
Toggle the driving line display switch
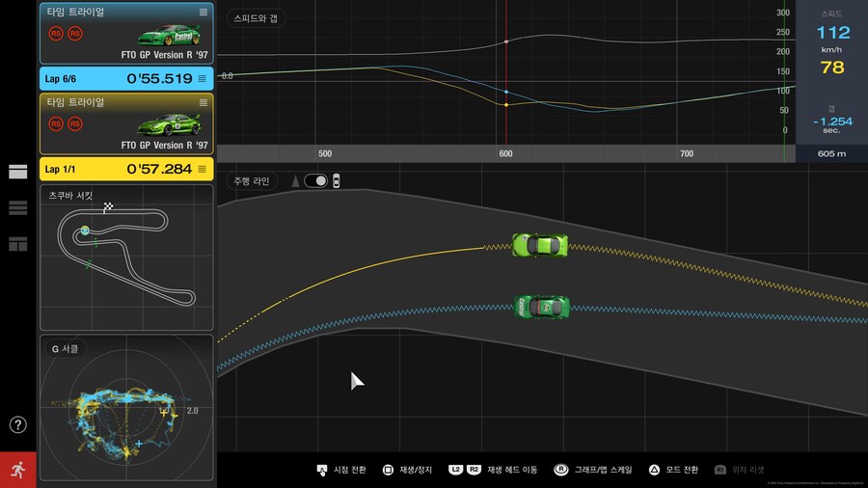point(315,180)
